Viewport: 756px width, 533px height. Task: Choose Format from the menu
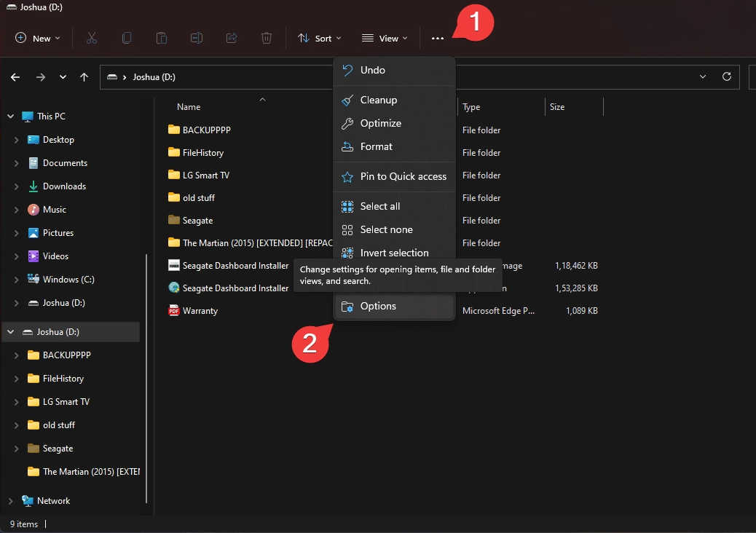(x=395, y=146)
